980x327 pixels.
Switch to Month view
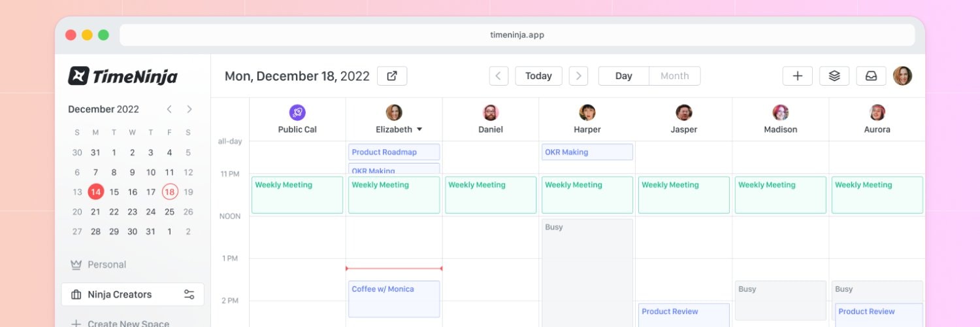click(675, 76)
